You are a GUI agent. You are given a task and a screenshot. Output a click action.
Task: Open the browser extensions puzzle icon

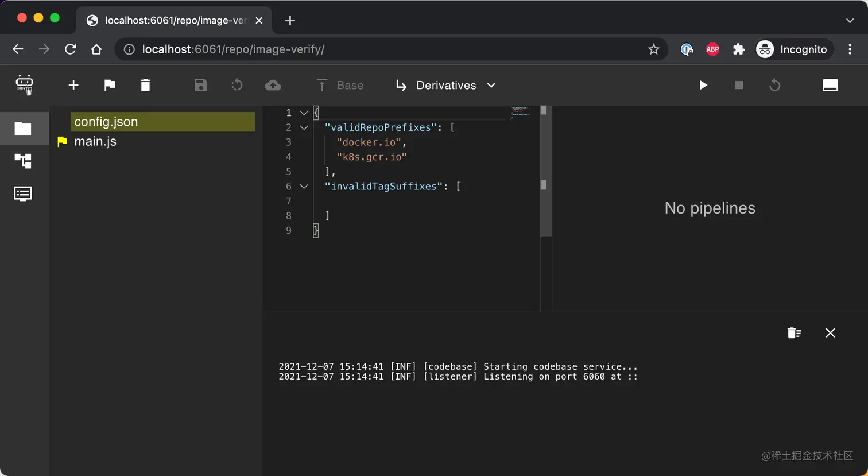[739, 49]
